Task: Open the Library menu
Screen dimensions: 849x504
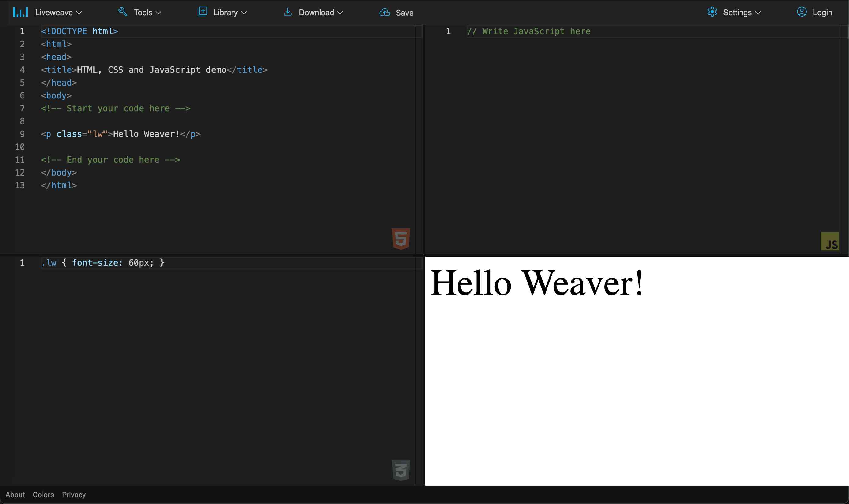Action: tap(225, 13)
